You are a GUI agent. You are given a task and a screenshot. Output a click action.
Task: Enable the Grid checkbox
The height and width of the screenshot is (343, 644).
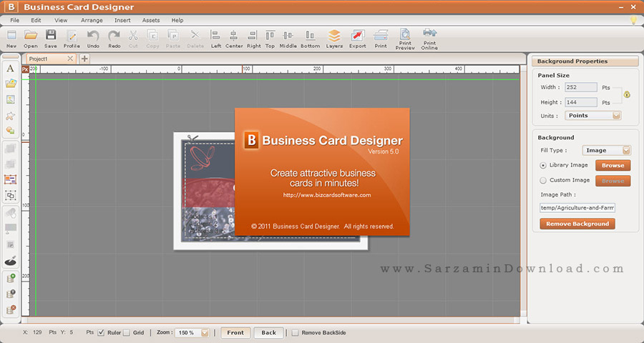click(x=127, y=332)
